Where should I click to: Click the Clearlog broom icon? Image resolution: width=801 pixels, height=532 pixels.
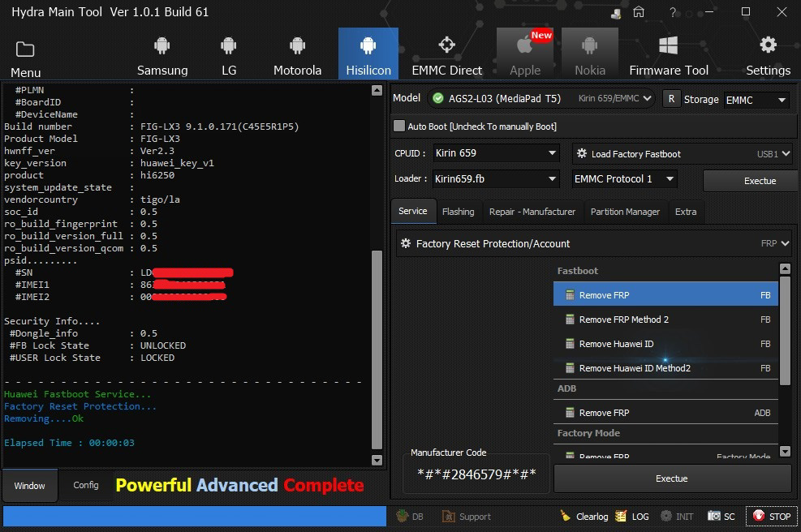point(566,516)
